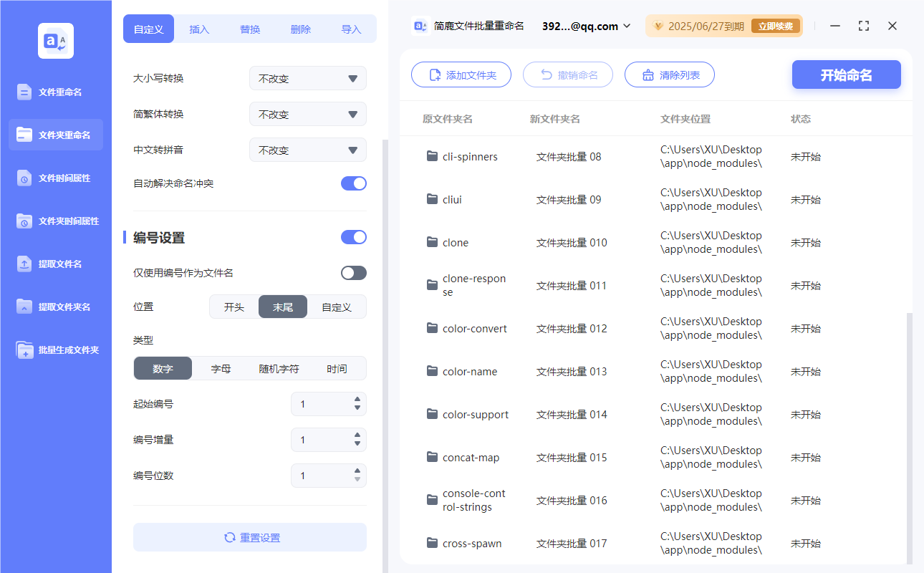Open the 提取文件夹名 feature

(x=55, y=307)
